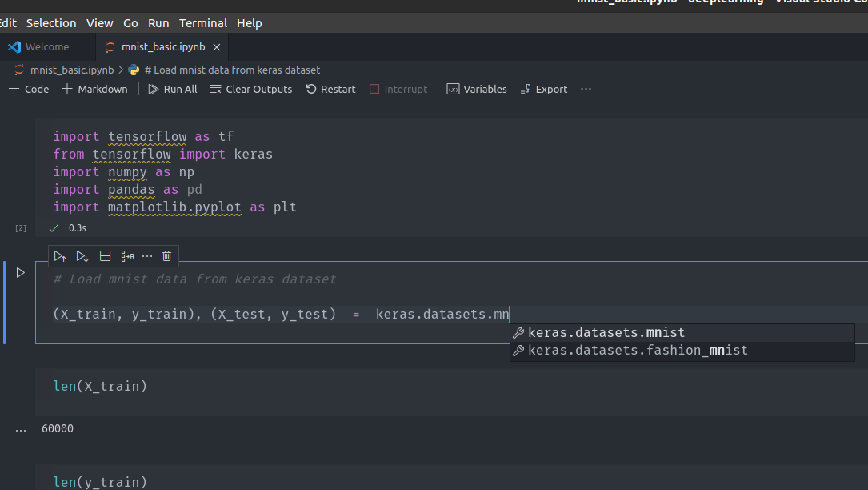Click the Python icon in breadcrumb
This screenshot has width=868, height=490.
(x=134, y=70)
